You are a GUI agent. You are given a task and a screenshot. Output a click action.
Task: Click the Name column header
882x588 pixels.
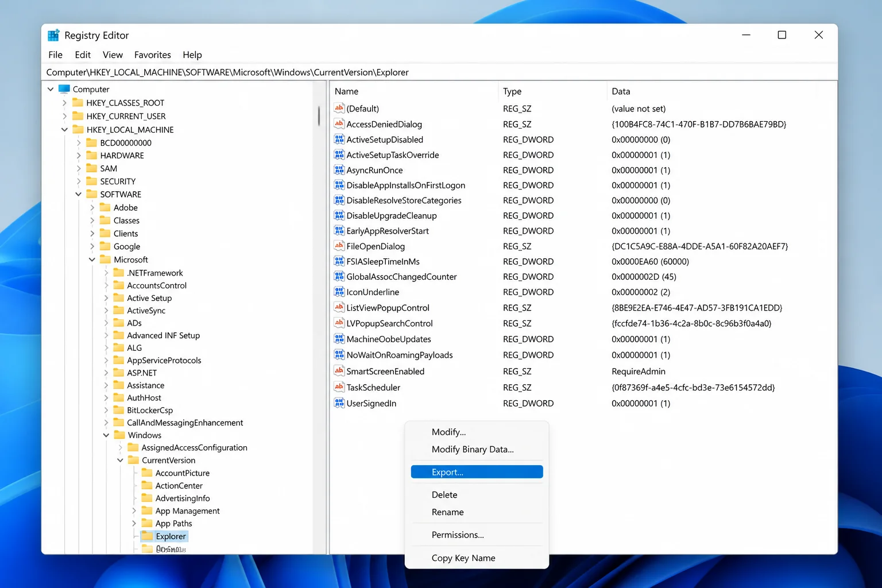click(414, 91)
